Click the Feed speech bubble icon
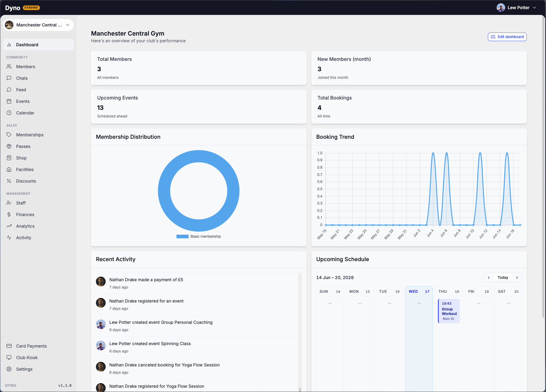The height and width of the screenshot is (392, 546). (x=9, y=90)
